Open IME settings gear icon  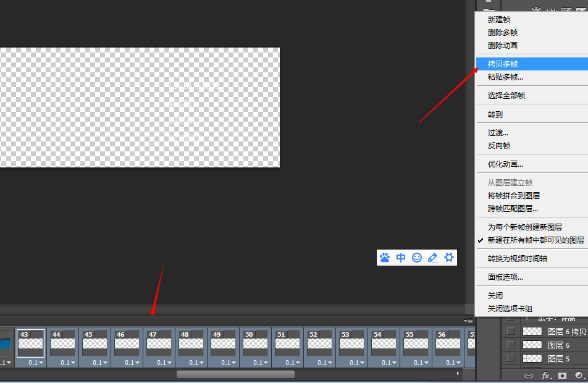[x=449, y=258]
